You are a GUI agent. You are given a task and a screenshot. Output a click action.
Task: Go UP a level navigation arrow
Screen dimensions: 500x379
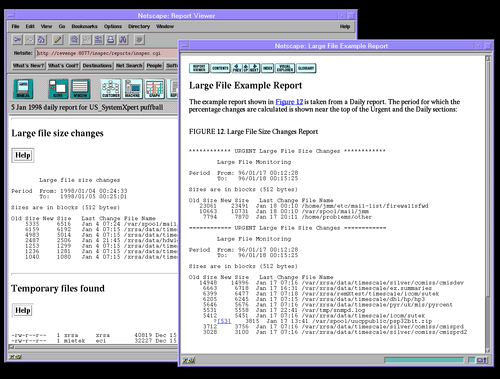[246, 68]
